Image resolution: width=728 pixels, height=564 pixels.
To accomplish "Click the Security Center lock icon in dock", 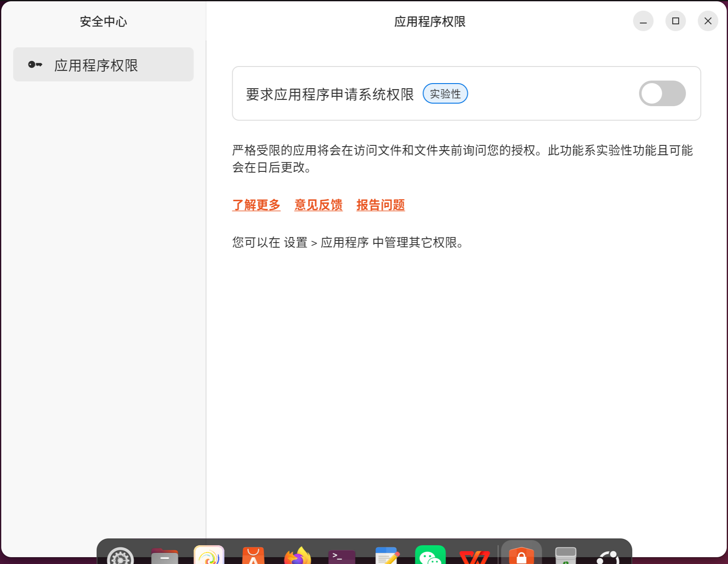I will coord(521,555).
